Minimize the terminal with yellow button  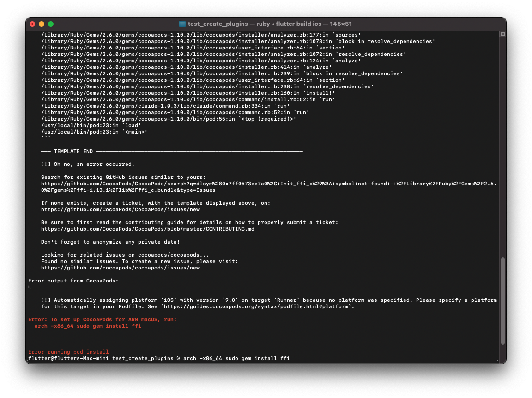pyautogui.click(x=42, y=24)
